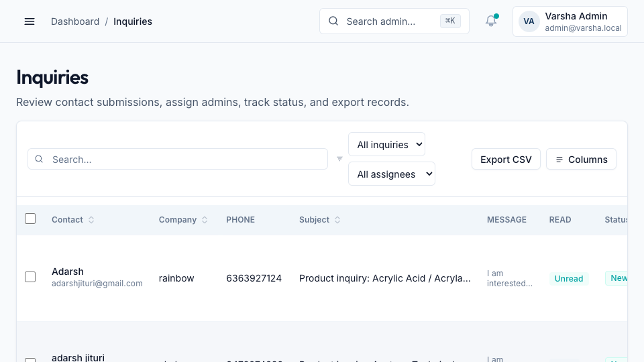Screen dimensions: 644x362
Task: Open notifications bell
Action: coord(491,21)
